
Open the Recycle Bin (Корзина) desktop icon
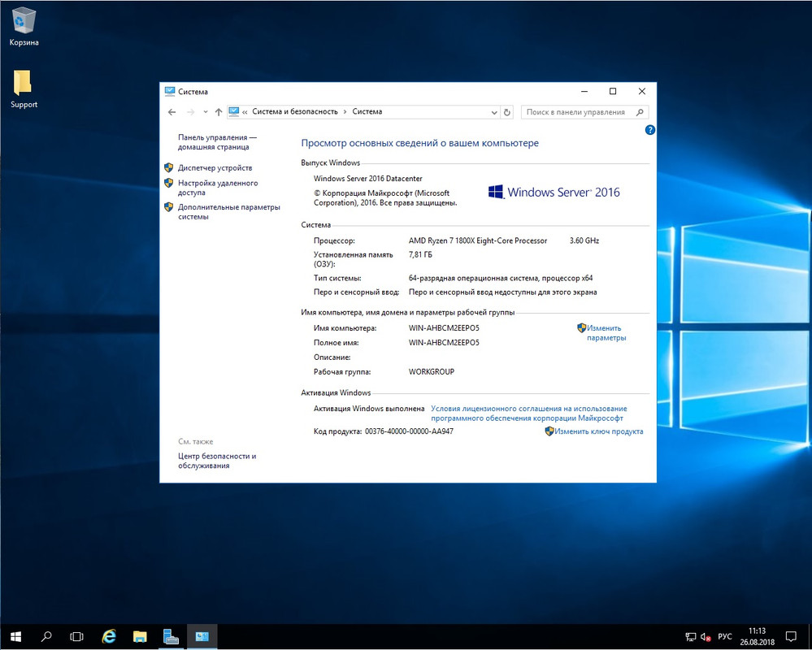24,26
